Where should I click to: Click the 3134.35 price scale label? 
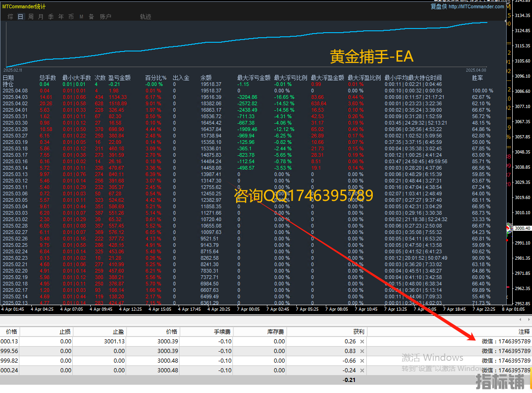(522, 16)
